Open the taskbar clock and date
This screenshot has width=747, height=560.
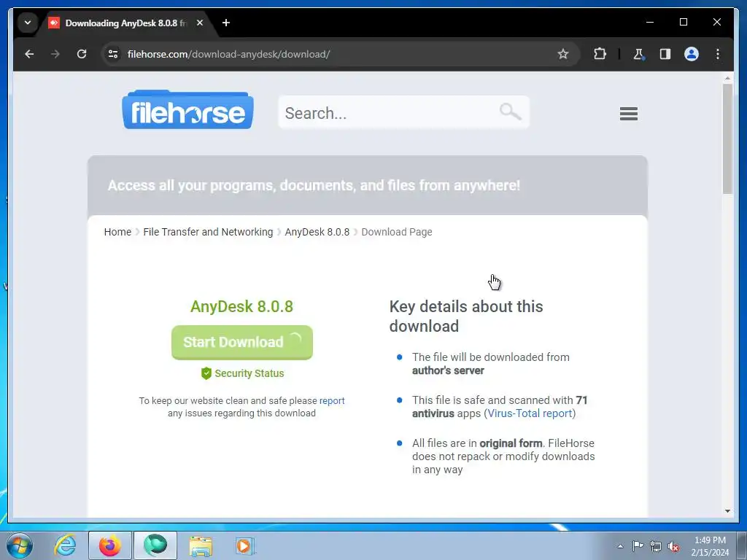tap(710, 546)
